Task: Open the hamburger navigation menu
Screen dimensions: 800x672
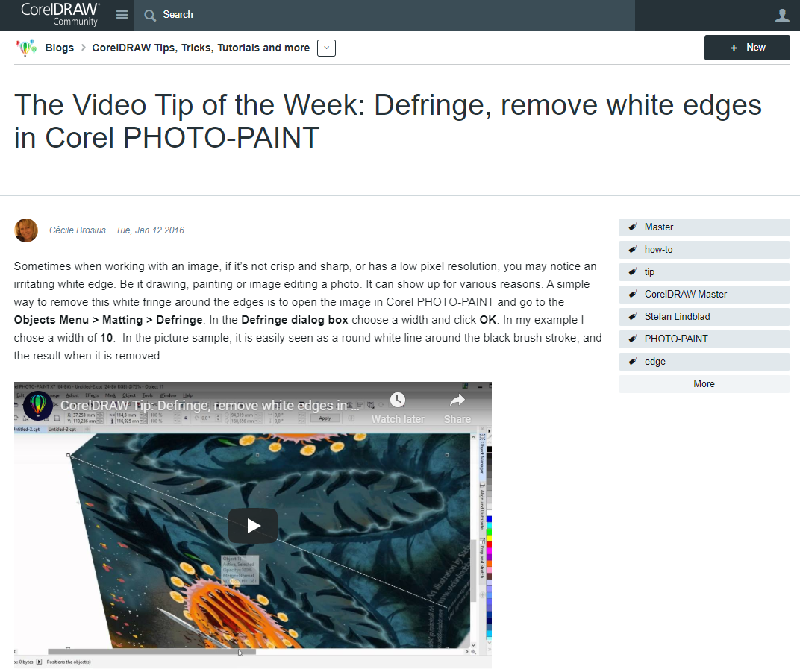Action: coord(122,15)
